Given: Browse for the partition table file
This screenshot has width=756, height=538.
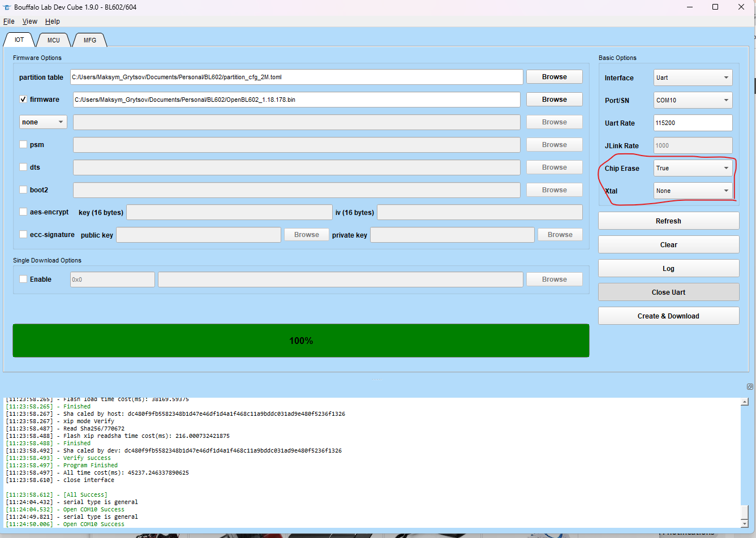Looking at the screenshot, I should 555,77.
